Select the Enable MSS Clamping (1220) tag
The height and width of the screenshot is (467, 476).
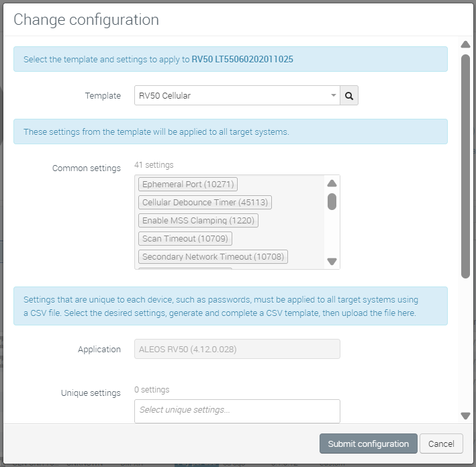[198, 220]
